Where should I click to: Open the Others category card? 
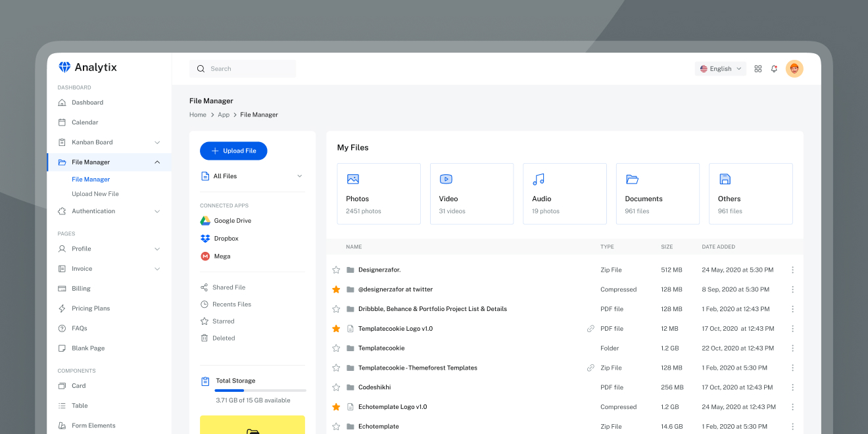751,194
